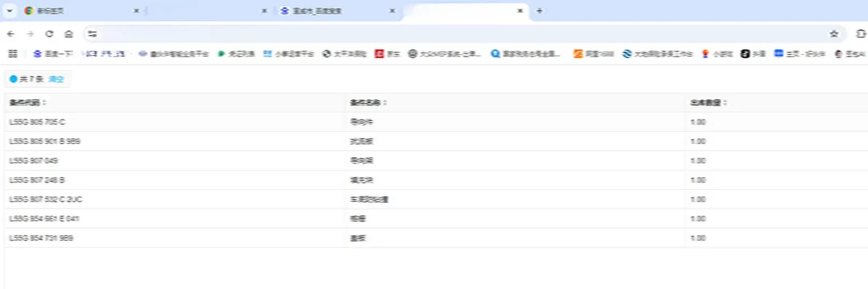Image resolution: width=868 pixels, height=289 pixels.
Task: Select the row with code ending 532 C 2UC
Action: click(x=436, y=199)
